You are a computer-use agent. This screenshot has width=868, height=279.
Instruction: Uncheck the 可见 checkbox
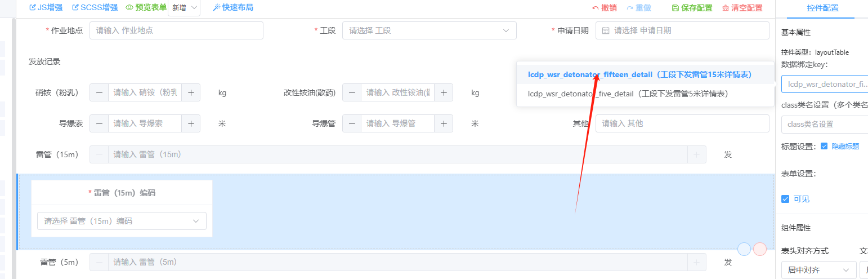click(x=785, y=199)
